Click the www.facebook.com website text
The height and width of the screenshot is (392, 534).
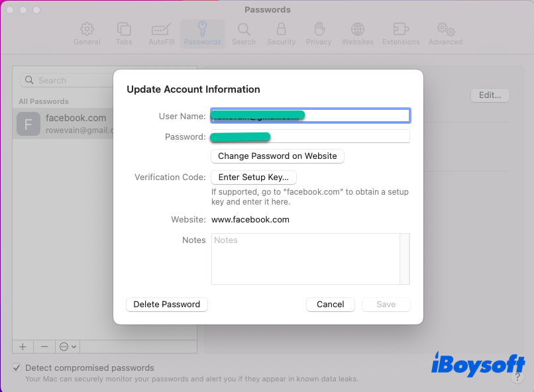[x=250, y=219]
